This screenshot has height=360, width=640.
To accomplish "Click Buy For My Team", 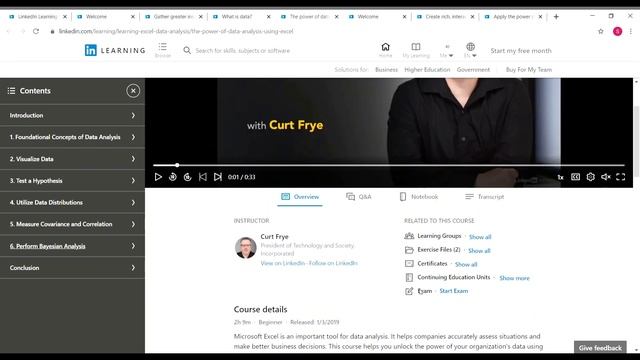I will [x=529, y=70].
